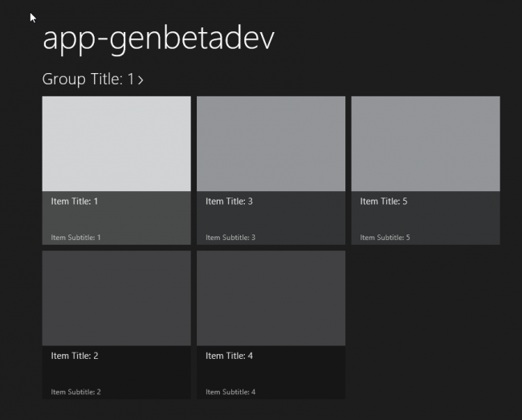Image resolution: width=522 pixels, height=420 pixels.
Task: Click the text 'Item Title: 2'
Action: click(75, 356)
